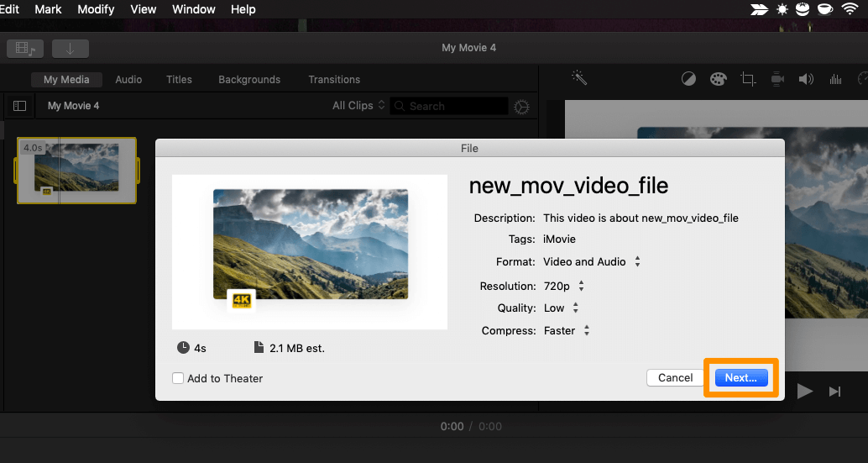Click the media import down arrow button
Screen dimensions: 868x463
click(70, 48)
